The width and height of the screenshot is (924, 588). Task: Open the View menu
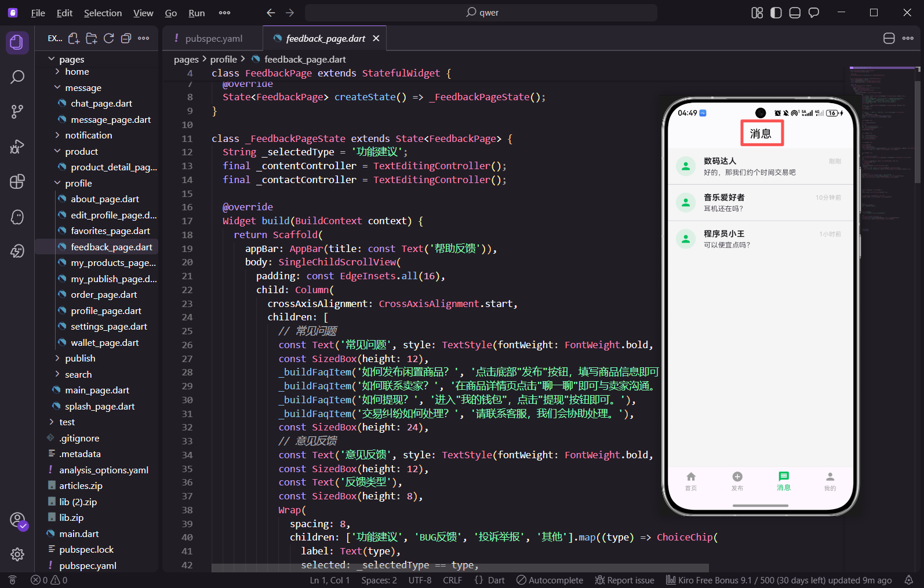[x=143, y=13]
